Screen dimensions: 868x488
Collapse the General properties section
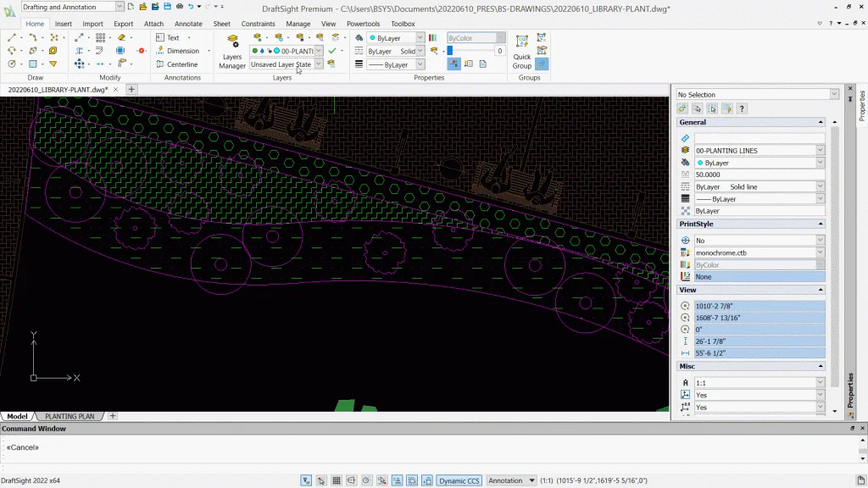pos(820,122)
